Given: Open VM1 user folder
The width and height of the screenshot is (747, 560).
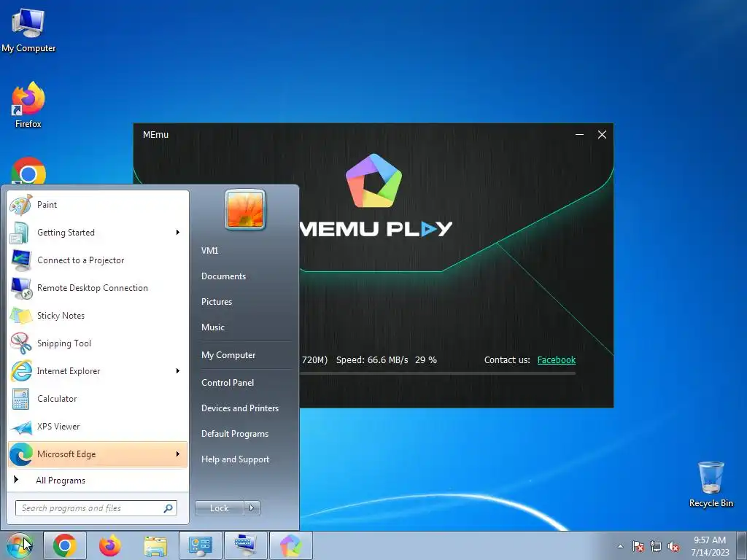Looking at the screenshot, I should pos(209,251).
